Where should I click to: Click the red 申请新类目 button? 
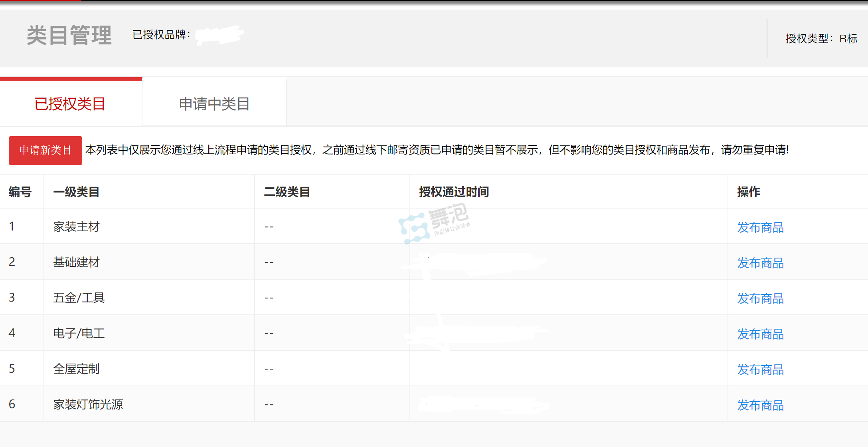[45, 150]
